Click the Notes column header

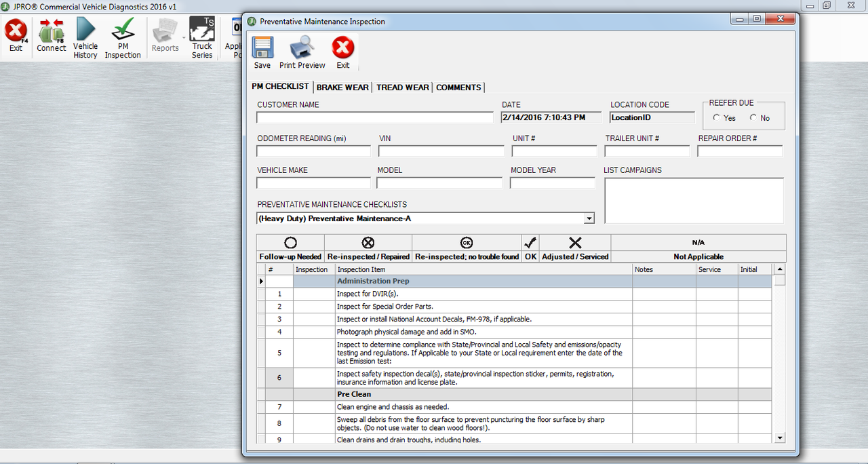[x=664, y=269]
